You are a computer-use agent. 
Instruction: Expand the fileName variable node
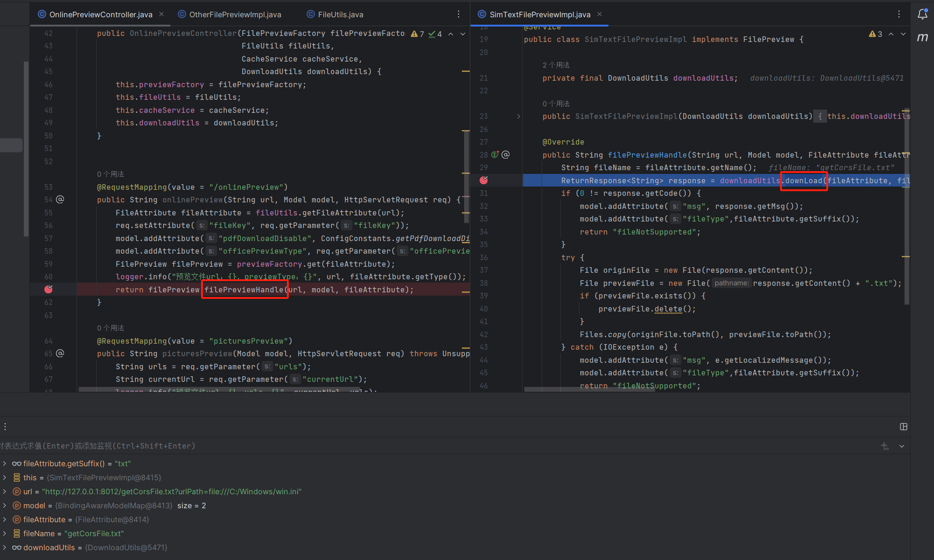(x=5, y=533)
